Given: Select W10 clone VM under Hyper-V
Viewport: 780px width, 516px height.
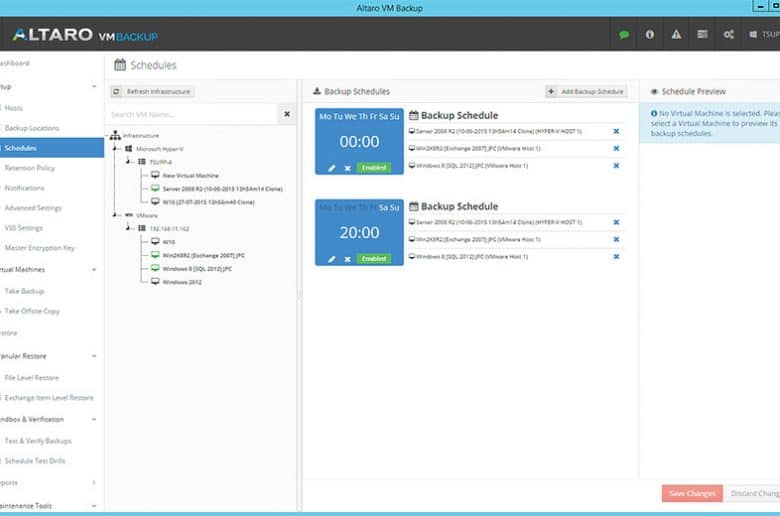Looking at the screenshot, I should tap(208, 202).
